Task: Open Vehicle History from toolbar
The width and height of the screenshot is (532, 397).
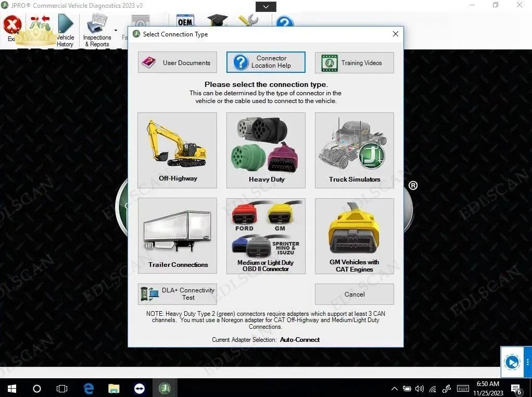Action: point(66,31)
